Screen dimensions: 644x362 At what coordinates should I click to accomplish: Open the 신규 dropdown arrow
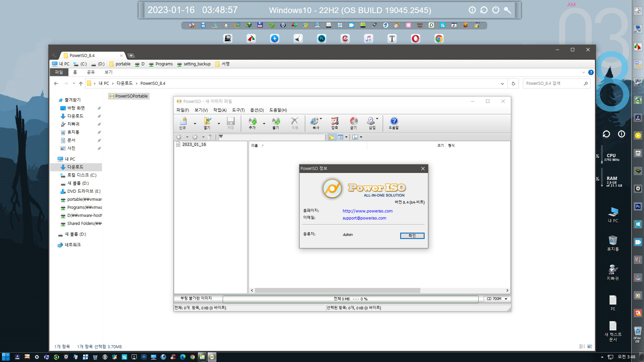point(195,124)
